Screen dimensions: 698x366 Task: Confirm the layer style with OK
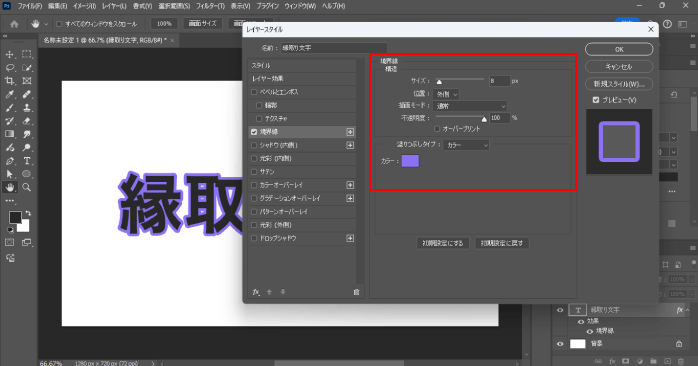coord(619,49)
